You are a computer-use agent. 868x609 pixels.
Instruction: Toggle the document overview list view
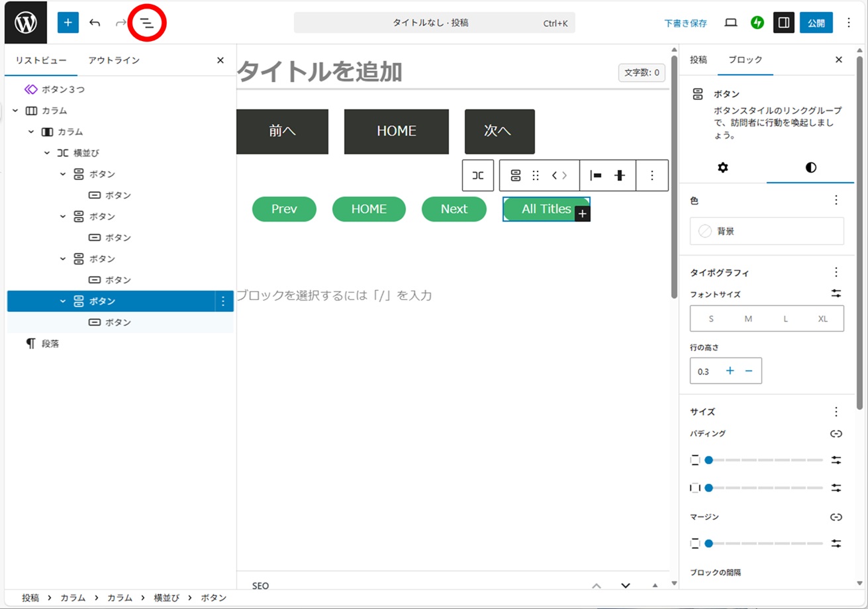click(146, 23)
